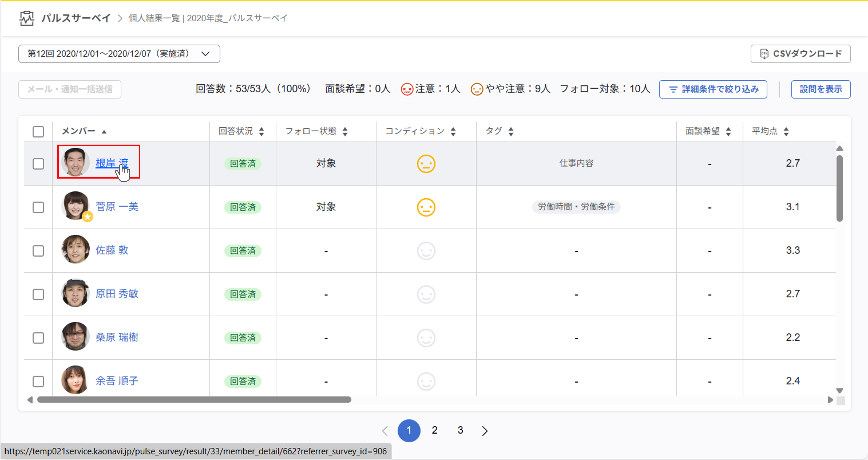Click the pulse survey app icon

[x=27, y=19]
